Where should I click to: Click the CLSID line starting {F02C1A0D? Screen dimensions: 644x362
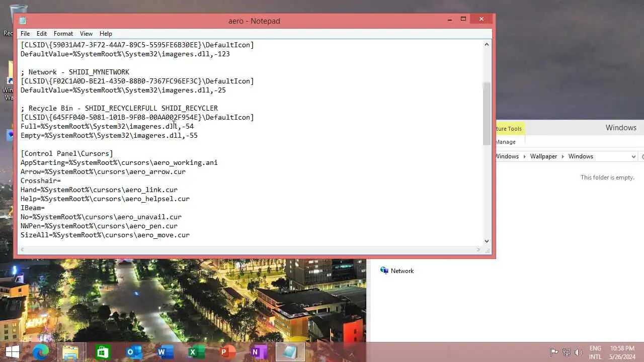pyautogui.click(x=137, y=81)
